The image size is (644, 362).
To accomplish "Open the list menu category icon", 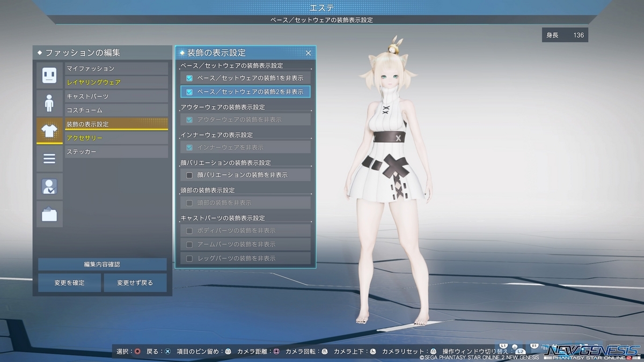I will [x=49, y=159].
